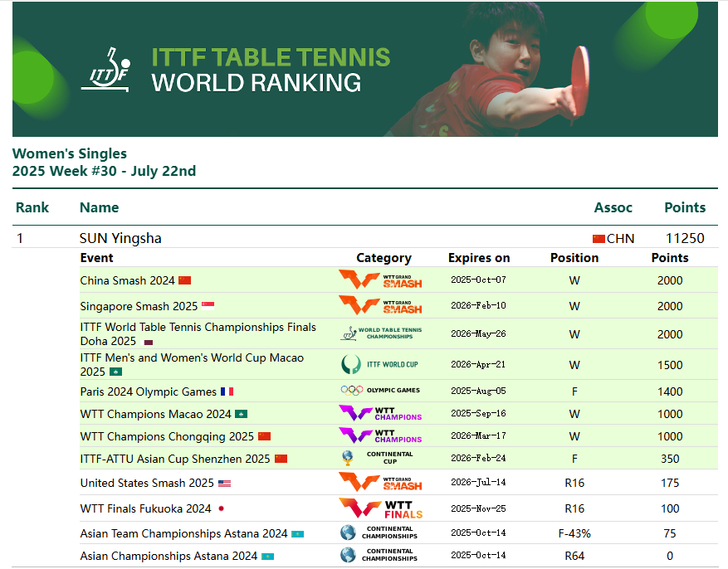Click the Rank column header
Image resolution: width=728 pixels, height=569 pixels.
click(32, 207)
